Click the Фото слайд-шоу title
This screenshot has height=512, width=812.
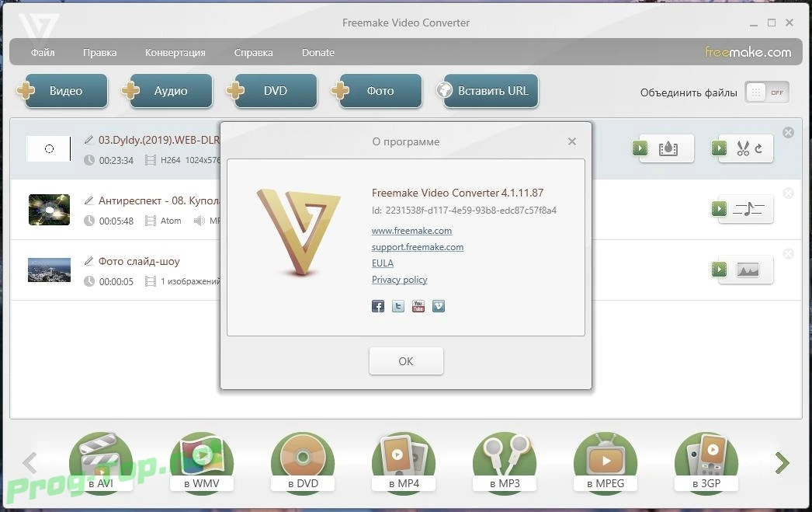[139, 261]
